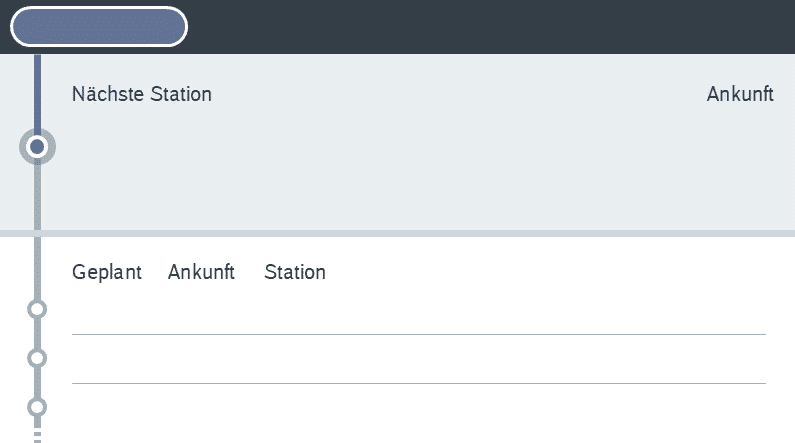Select the filled current station marker
The height and width of the screenshot is (443, 795).
coord(37,147)
